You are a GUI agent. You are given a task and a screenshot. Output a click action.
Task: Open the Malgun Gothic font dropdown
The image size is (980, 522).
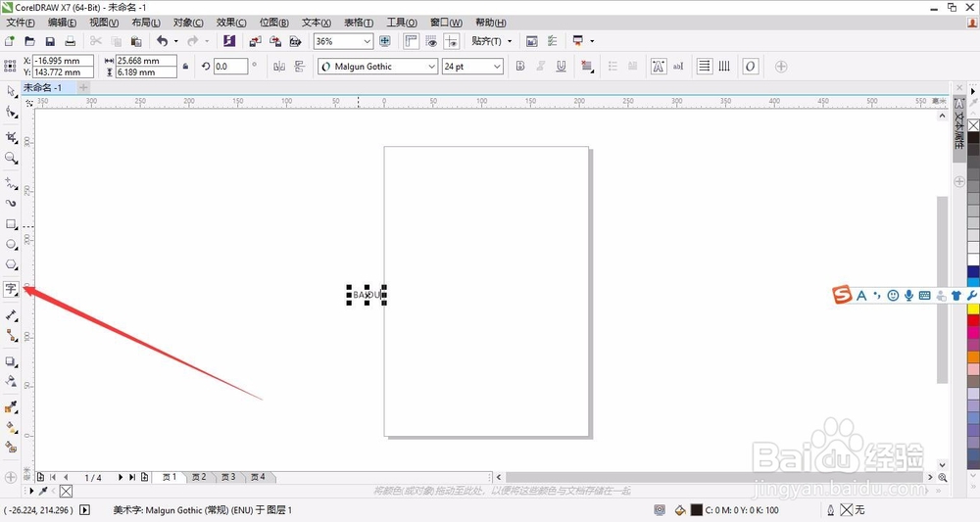point(431,67)
